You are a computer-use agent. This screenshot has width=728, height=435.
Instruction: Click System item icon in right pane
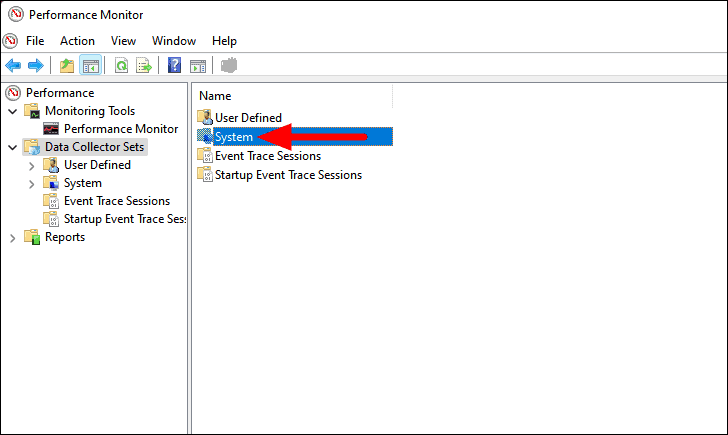[x=205, y=136]
